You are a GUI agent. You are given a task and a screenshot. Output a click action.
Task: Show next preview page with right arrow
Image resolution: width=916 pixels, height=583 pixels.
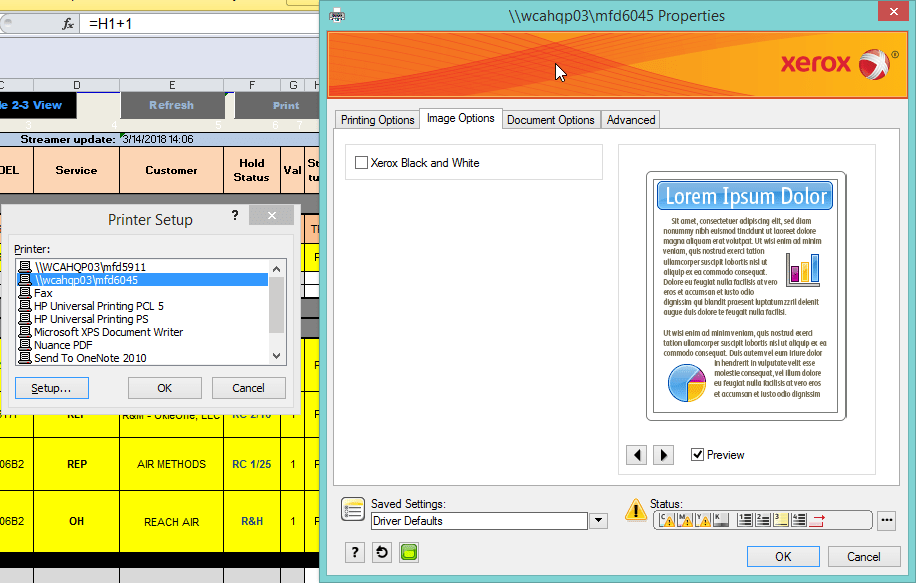click(x=663, y=454)
